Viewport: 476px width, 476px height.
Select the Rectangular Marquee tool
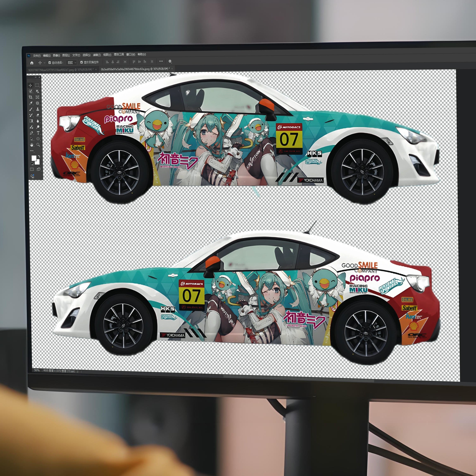point(37,85)
